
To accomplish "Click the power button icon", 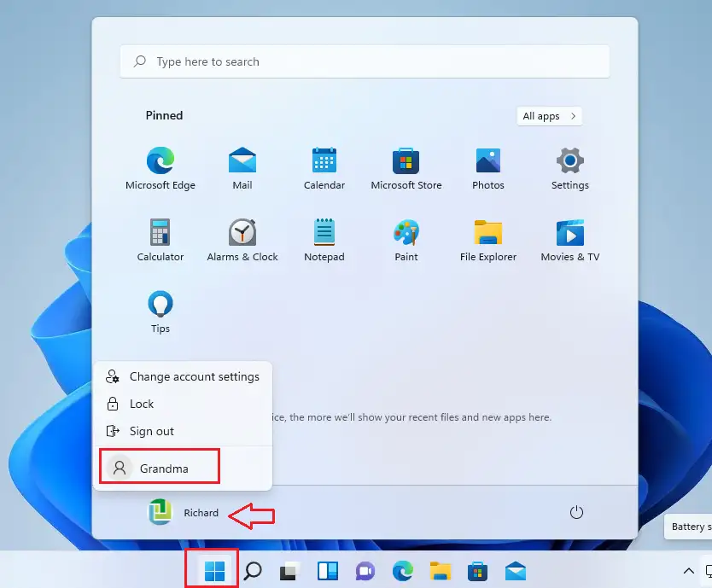I will coord(576,512).
